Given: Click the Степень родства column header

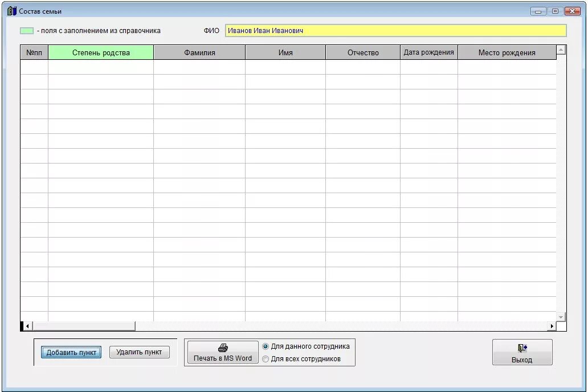Looking at the screenshot, I should 101,52.
